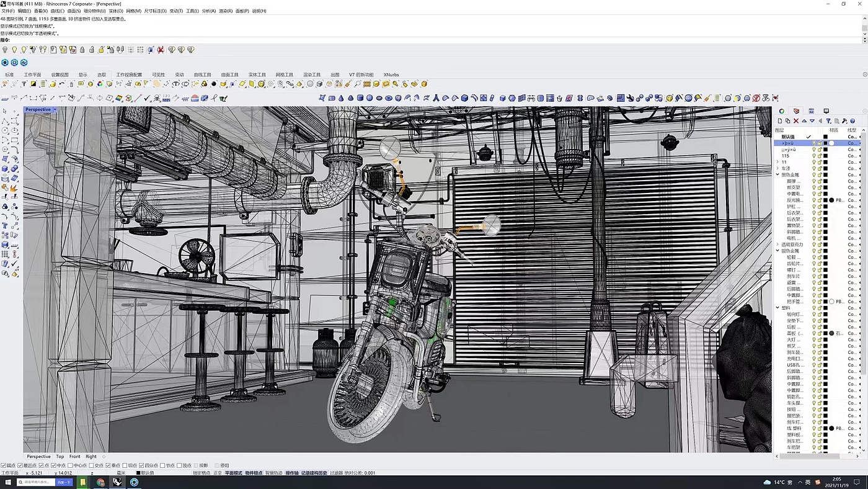Click the lock object padlock icon
Image resolution: width=868 pixels, height=489 pixels.
tap(82, 50)
